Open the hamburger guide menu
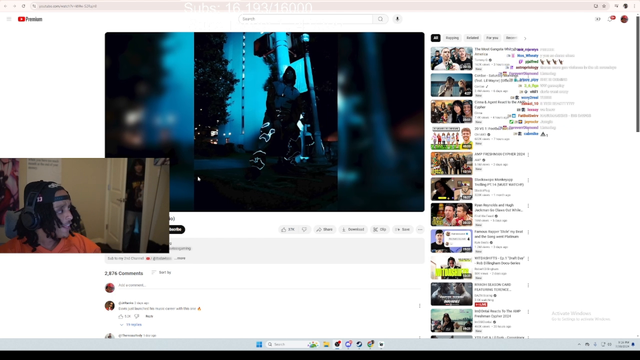640x360 pixels. pyautogui.click(x=9, y=19)
